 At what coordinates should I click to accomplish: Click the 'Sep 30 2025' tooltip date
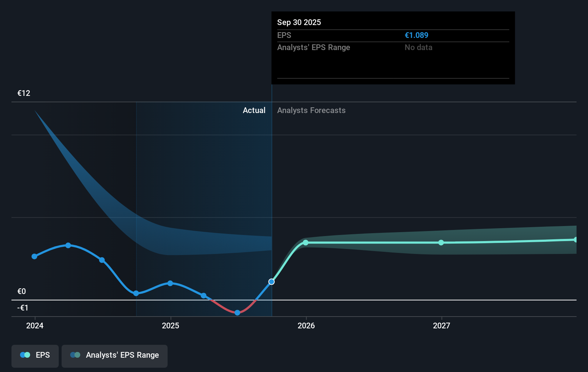click(299, 22)
